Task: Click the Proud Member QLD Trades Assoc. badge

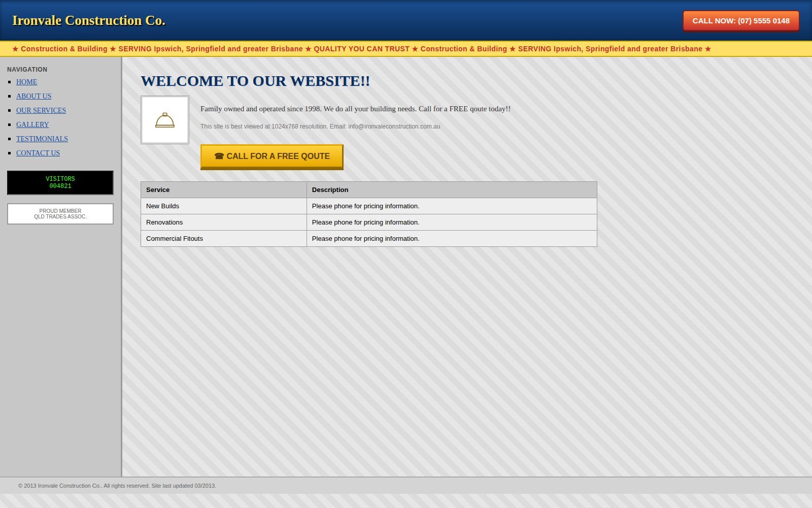Action: (x=60, y=214)
